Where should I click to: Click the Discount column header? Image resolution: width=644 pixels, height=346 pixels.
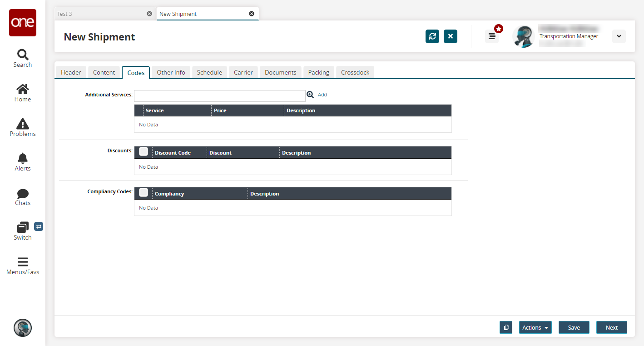pos(243,153)
